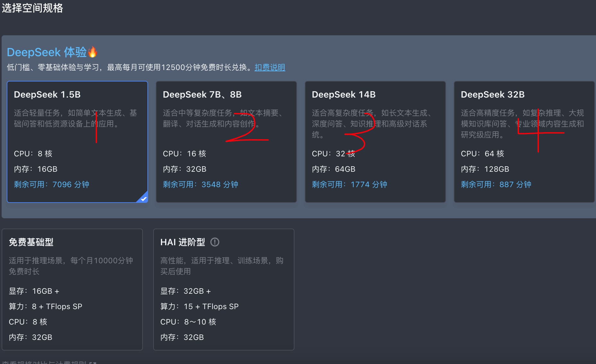Click the fire icon next to DeepSeek 体验
The height and width of the screenshot is (364, 596).
[x=92, y=52]
